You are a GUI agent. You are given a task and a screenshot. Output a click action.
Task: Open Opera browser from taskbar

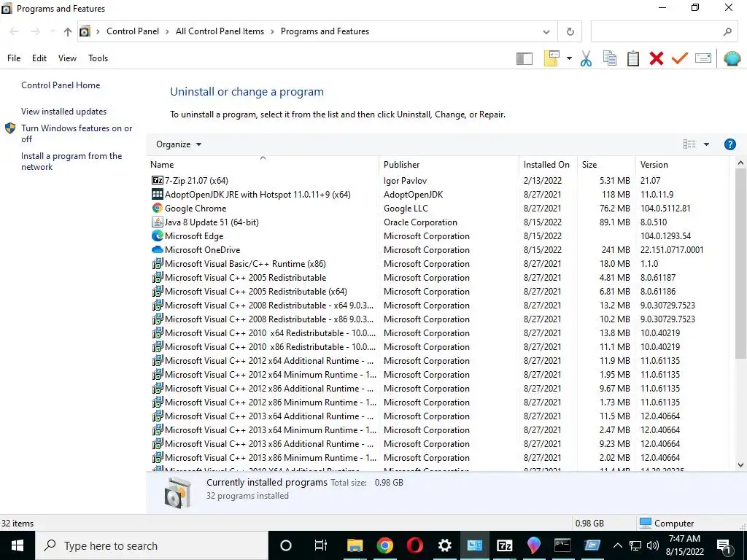point(414,545)
